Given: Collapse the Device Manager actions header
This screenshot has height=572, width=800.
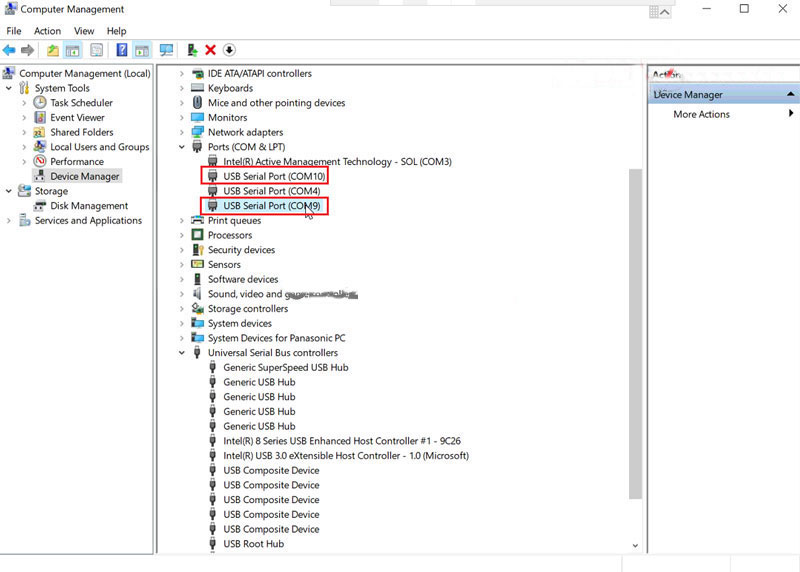Looking at the screenshot, I should pyautogui.click(x=790, y=94).
